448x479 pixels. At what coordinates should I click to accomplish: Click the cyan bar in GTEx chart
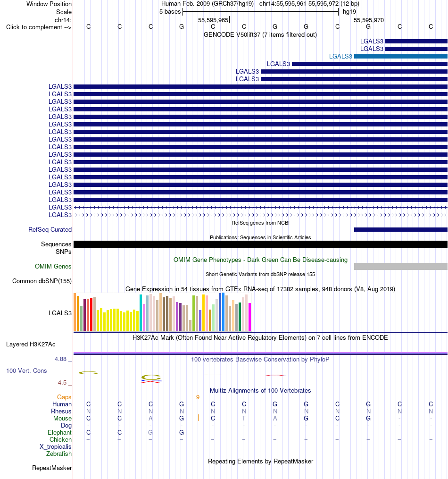point(141,313)
